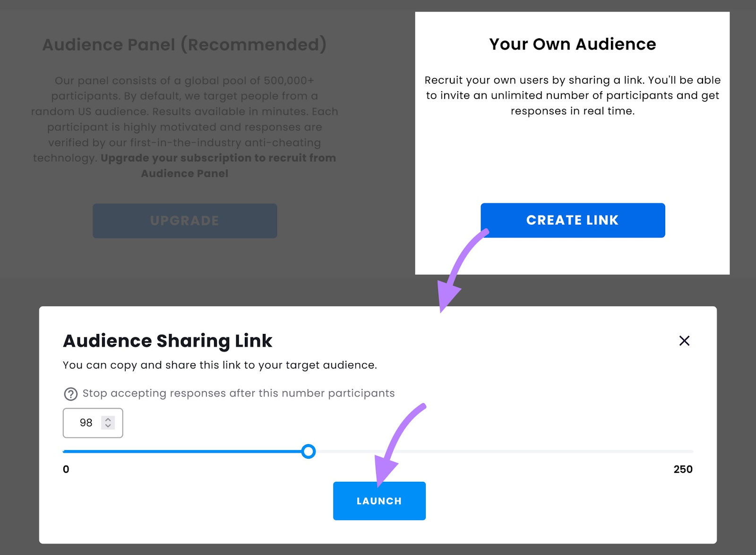Image resolution: width=756 pixels, height=555 pixels.
Task: Click the 'Stop accepting responses' label text
Action: click(x=239, y=393)
